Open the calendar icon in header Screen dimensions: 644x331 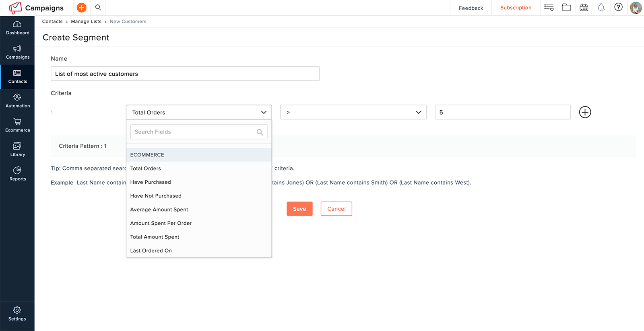point(584,8)
